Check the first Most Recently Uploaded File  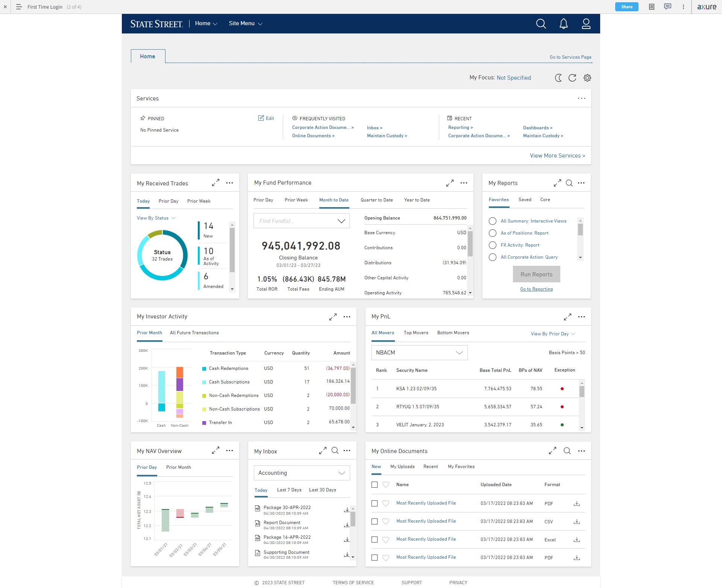coord(375,503)
